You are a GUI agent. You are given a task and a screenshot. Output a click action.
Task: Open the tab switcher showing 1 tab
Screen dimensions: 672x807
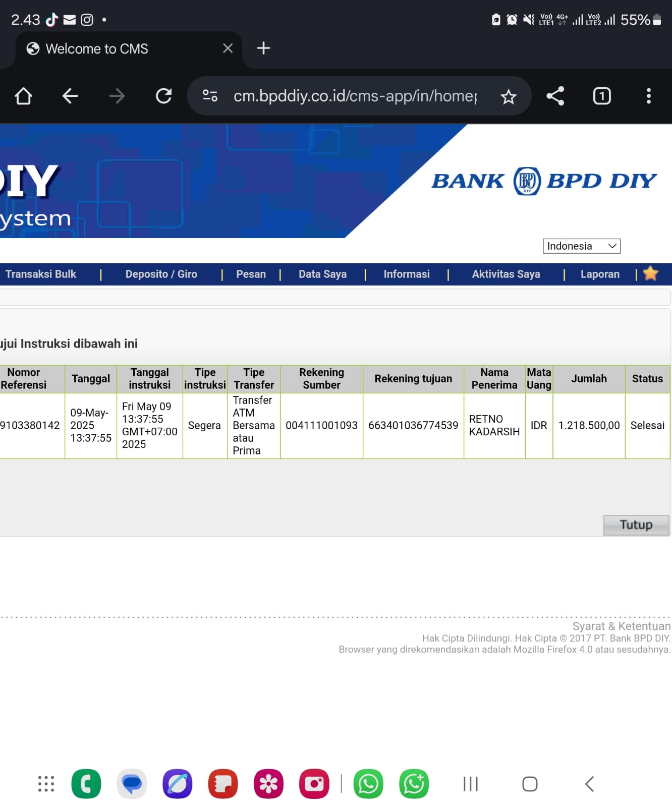pyautogui.click(x=602, y=96)
